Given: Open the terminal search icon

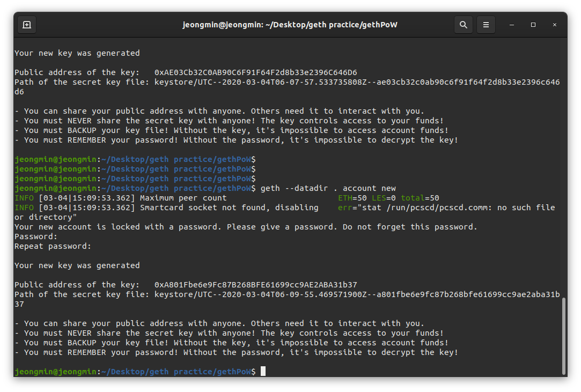Looking at the screenshot, I should tap(463, 25).
